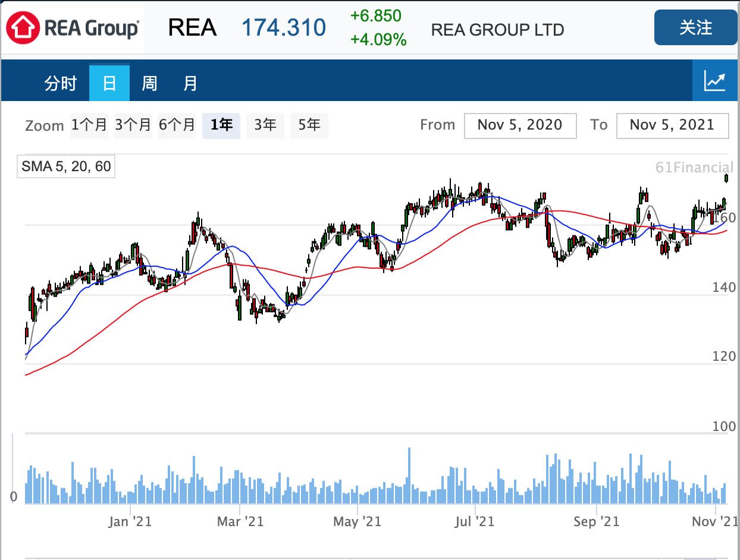This screenshot has height=560, width=740.
Task: Edit the From date Nov 5, 2020
Action: 520,125
